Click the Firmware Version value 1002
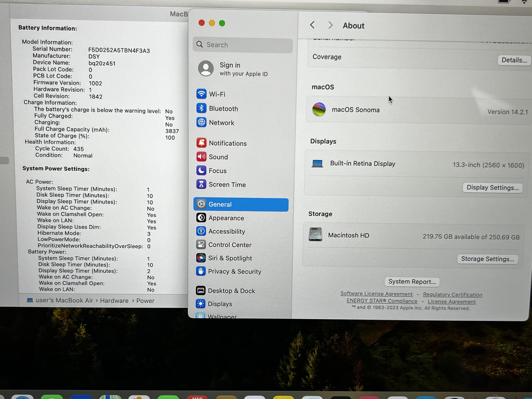 coord(95,83)
